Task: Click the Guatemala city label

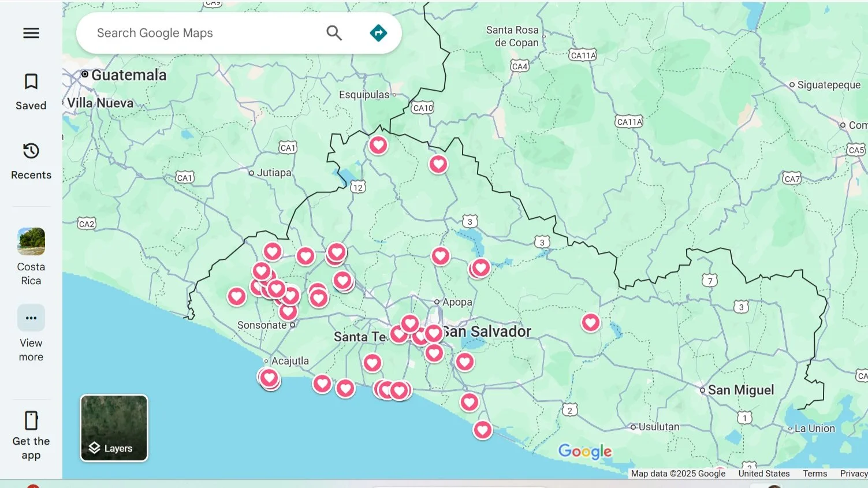Action: (129, 75)
